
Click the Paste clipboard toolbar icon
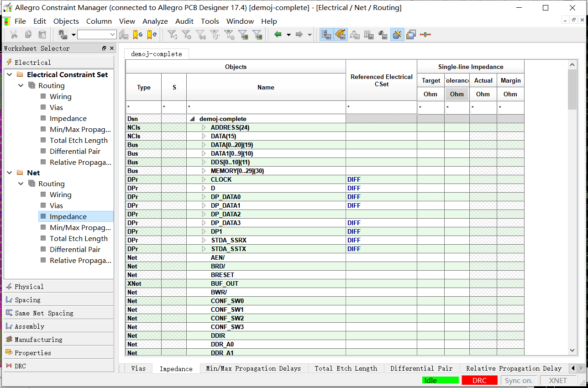[x=42, y=34]
